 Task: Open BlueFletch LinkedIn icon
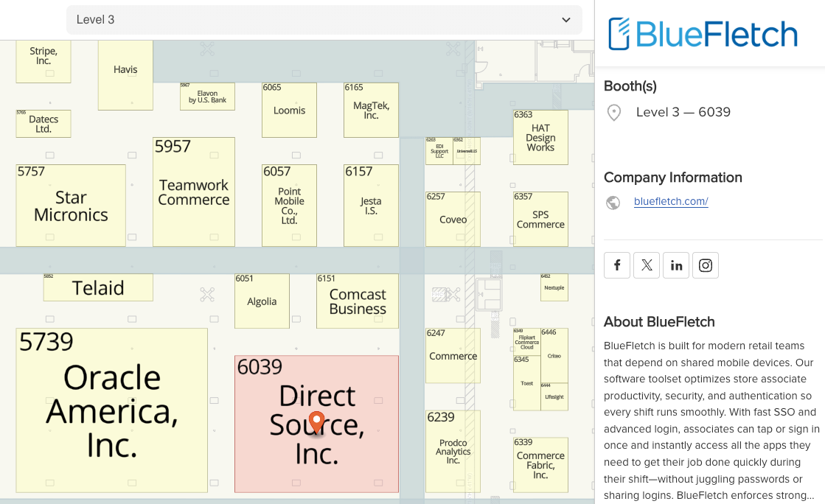[x=676, y=265]
